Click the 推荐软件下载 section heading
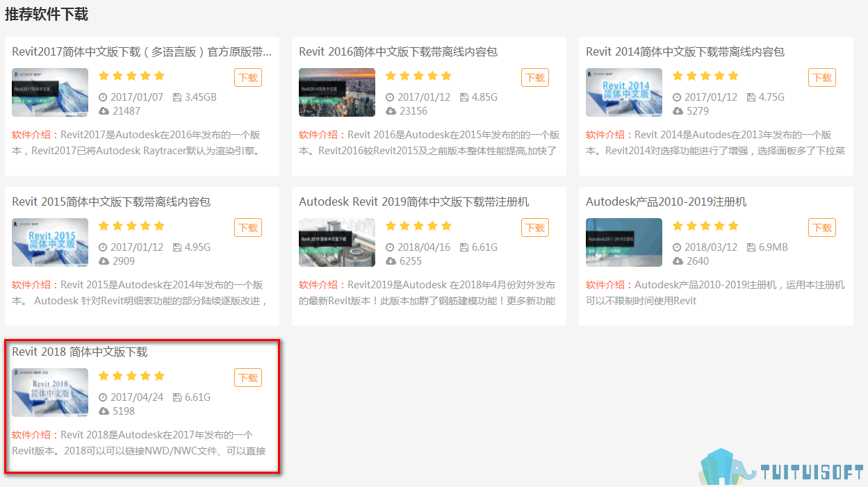868x487 pixels. tap(47, 14)
